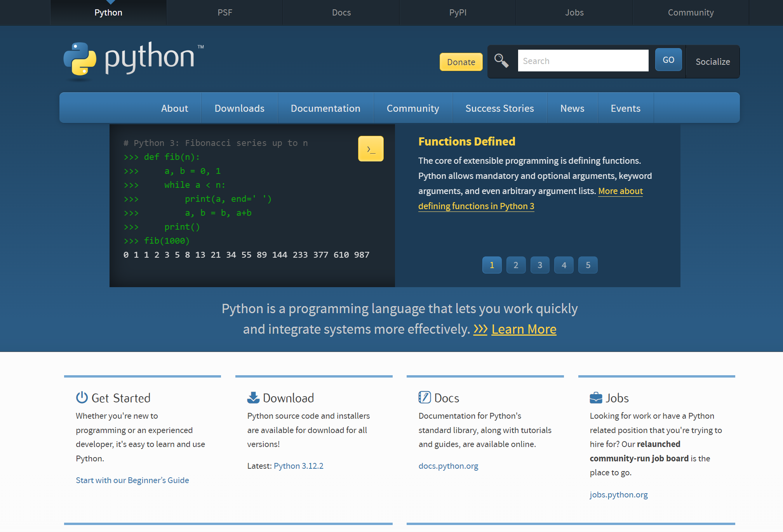783x532 pixels.
Task: Click the Get Started power icon
Action: (x=82, y=397)
